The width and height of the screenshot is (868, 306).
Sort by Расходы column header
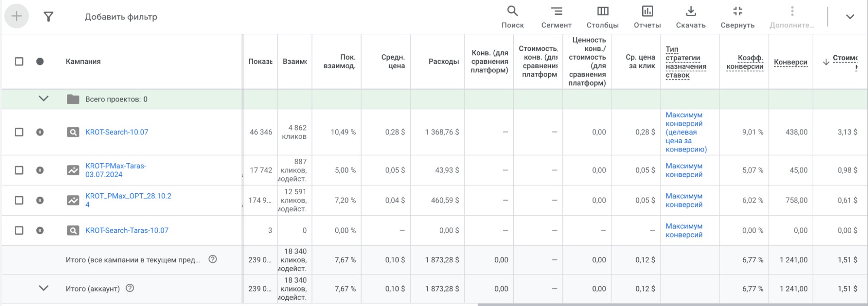pyautogui.click(x=443, y=62)
